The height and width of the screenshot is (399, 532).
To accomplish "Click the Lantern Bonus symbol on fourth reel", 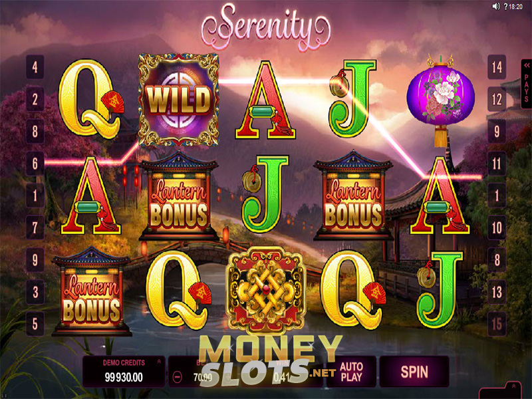I will [353, 195].
